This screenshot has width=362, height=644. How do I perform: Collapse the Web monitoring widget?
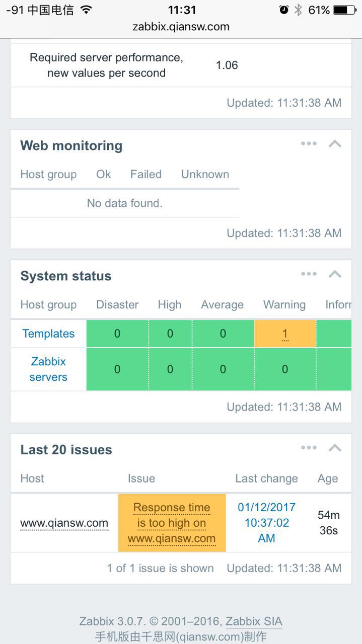pos(335,144)
